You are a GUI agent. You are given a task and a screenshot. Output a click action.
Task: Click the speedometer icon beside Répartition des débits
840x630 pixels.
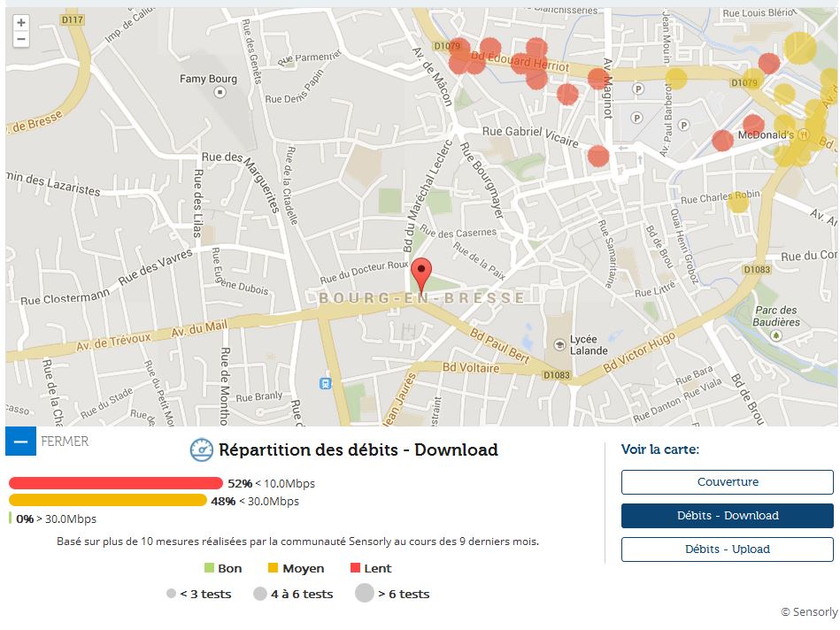tap(202, 450)
